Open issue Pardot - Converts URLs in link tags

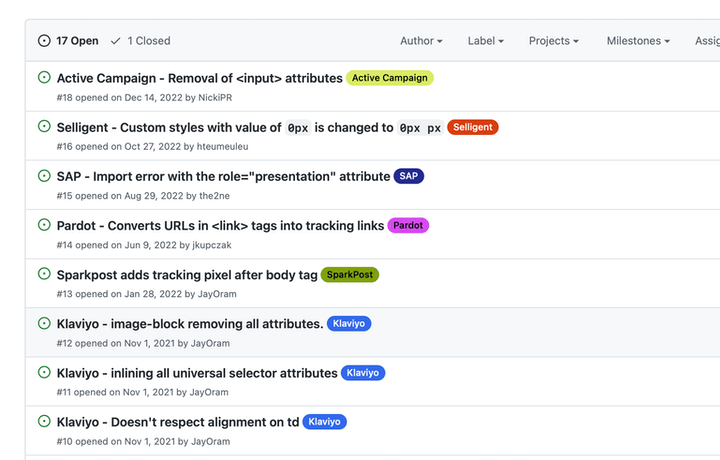pyautogui.click(x=220, y=225)
